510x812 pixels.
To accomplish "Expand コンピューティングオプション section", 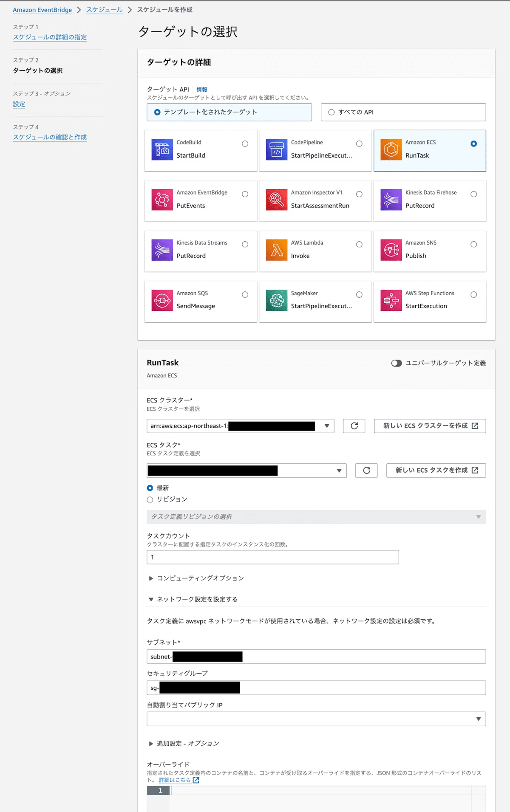I will (x=196, y=578).
